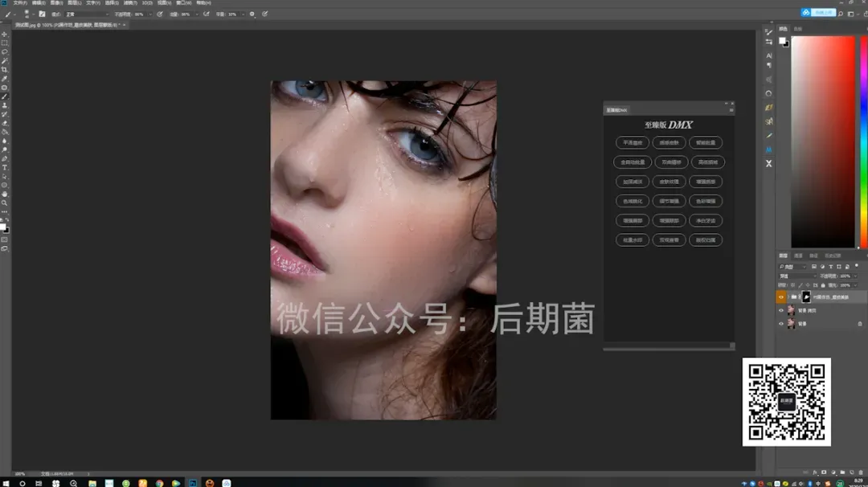Click the 批量水印 button in DMX panel
This screenshot has height=487, width=868.
[x=633, y=240]
